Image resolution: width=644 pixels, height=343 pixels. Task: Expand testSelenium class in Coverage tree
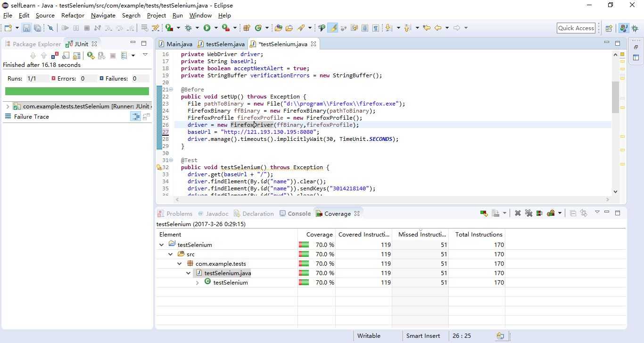coord(198,283)
